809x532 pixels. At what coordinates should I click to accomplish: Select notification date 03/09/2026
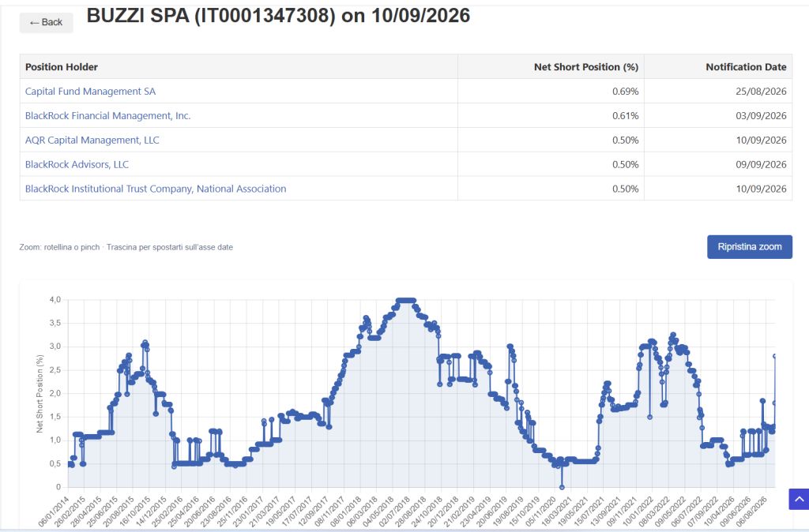tap(761, 116)
